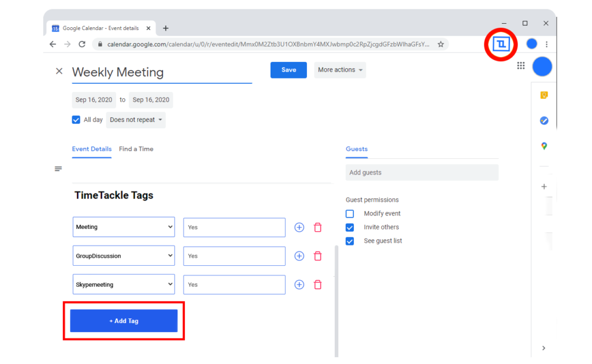
Task: Click the description lines icon below the tabs
Action: click(58, 168)
